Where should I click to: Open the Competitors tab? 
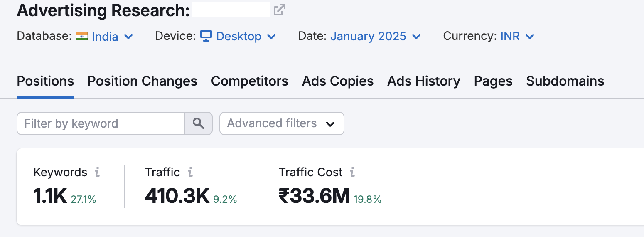click(x=250, y=81)
